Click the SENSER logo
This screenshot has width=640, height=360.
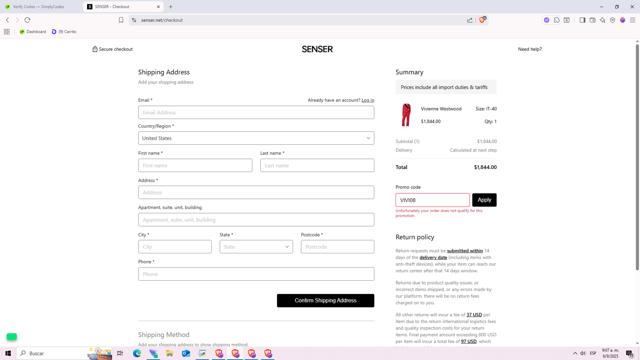click(x=317, y=49)
